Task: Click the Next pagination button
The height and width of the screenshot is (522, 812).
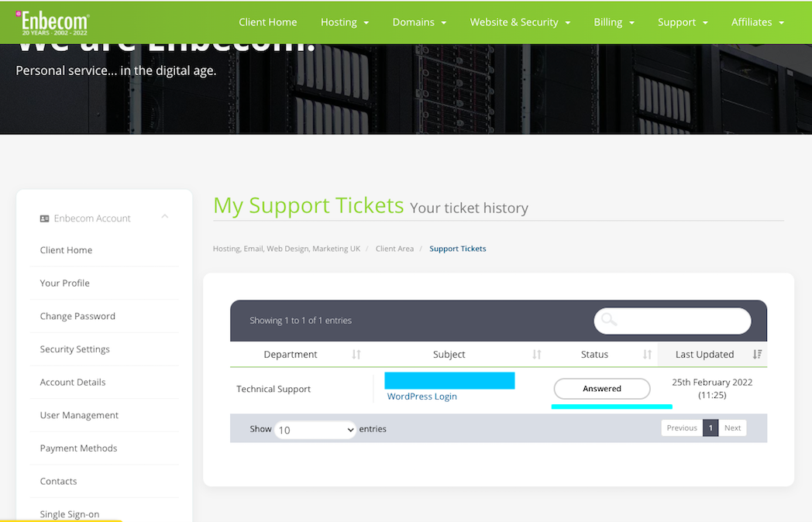Action: [x=732, y=428]
